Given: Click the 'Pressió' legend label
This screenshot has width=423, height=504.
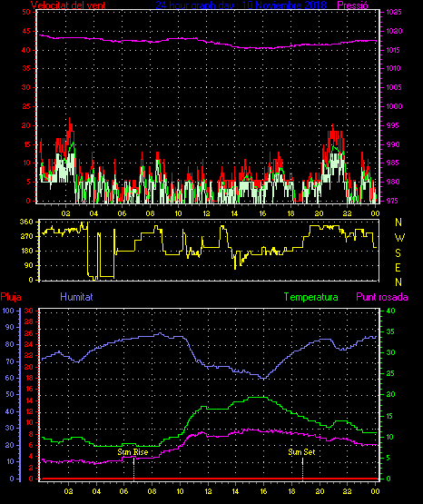Looking at the screenshot, I should 353,5.
